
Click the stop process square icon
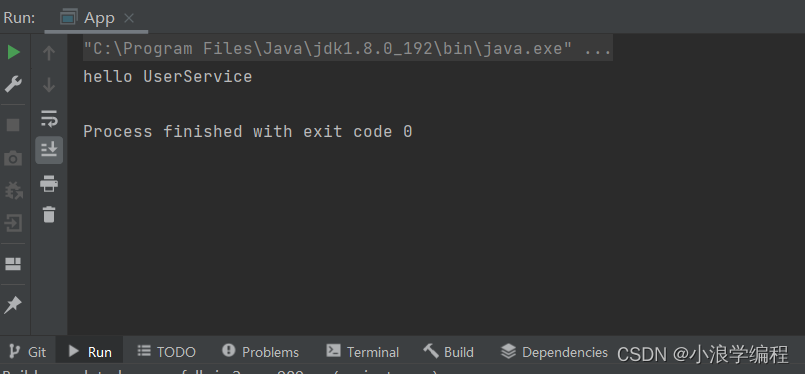[x=13, y=125]
